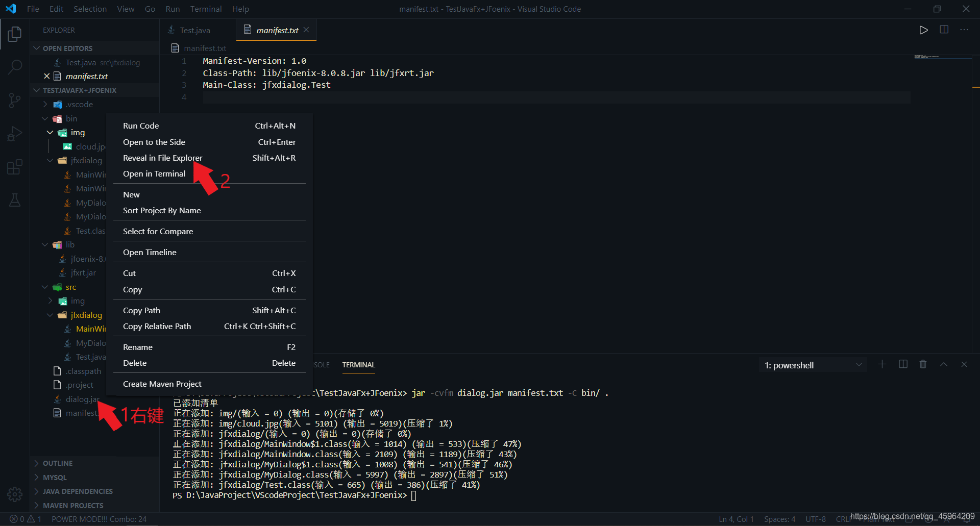Viewport: 980px width, 526px height.
Task: Maximize the terminal panel size
Action: [x=944, y=364]
